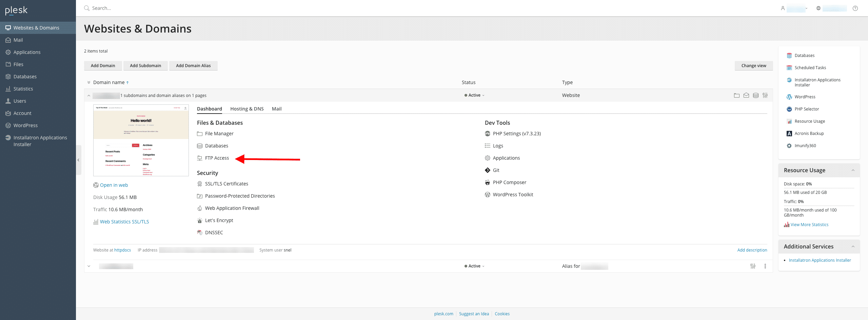The height and width of the screenshot is (320, 868).
Task: Open PHP Settings (v7.3.23)
Action: (513, 134)
